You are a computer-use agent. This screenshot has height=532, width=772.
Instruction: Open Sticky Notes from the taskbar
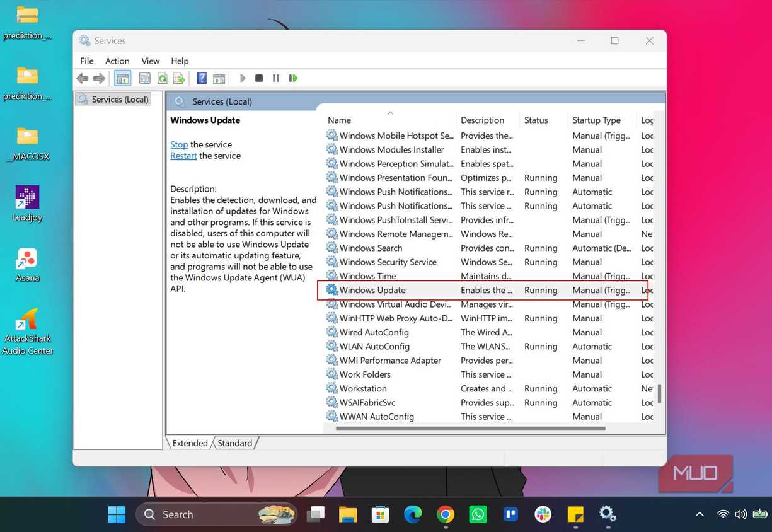(x=575, y=514)
